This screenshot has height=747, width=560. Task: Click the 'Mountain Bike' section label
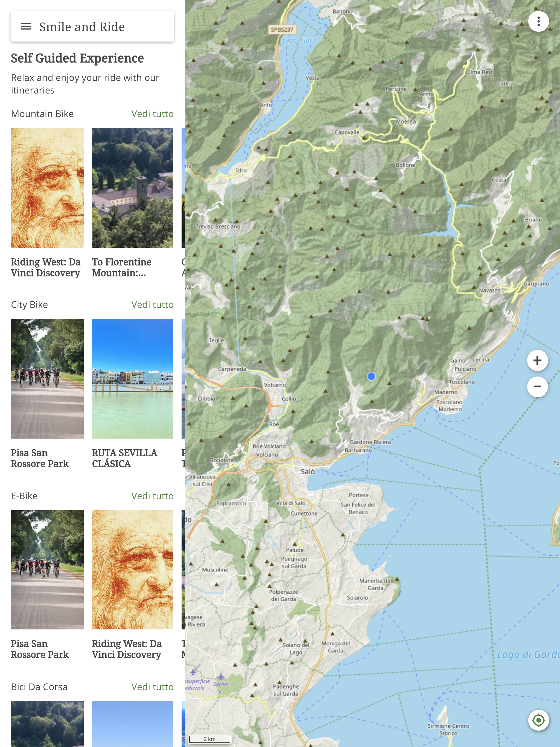(42, 114)
